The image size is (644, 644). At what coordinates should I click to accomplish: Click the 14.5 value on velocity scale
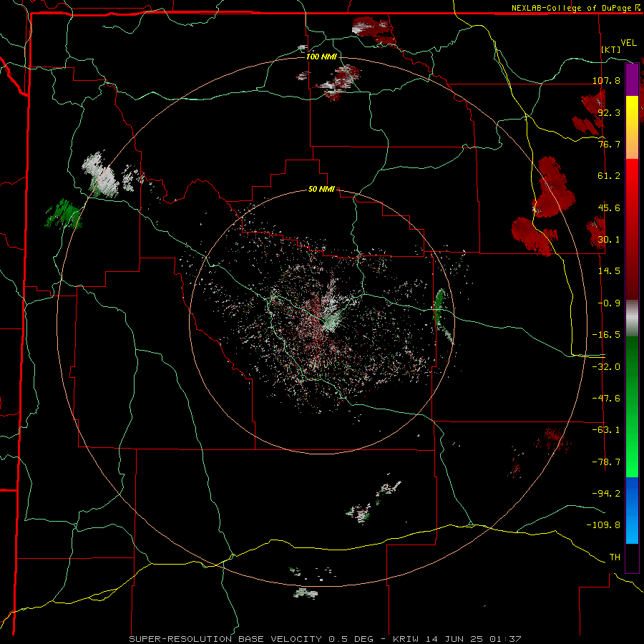point(609,271)
